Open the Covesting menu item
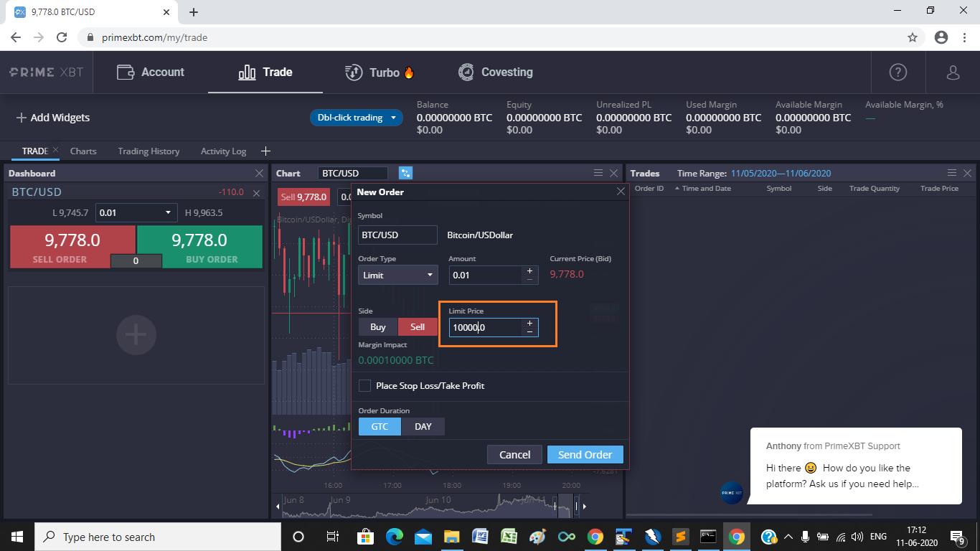Image resolution: width=980 pixels, height=551 pixels. (x=496, y=72)
